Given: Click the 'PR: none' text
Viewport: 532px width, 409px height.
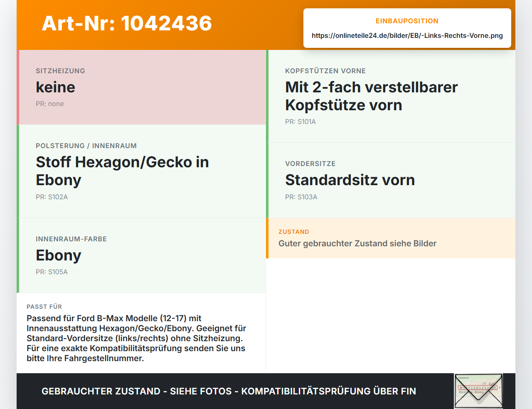Looking at the screenshot, I should [50, 104].
